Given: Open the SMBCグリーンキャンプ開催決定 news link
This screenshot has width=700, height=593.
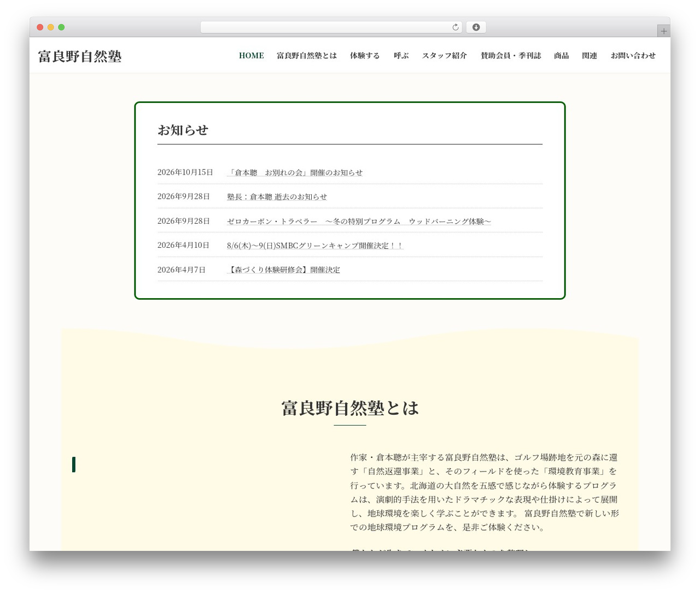Looking at the screenshot, I should tap(314, 246).
